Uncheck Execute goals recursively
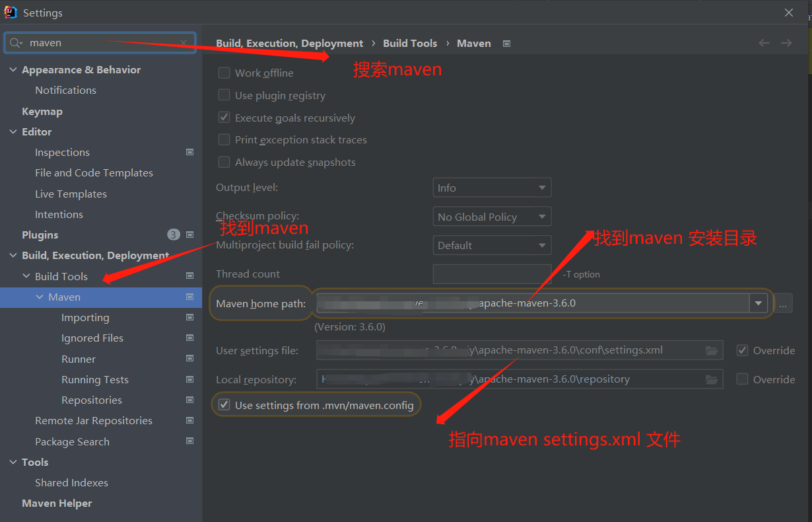The image size is (812, 522). tap(224, 118)
